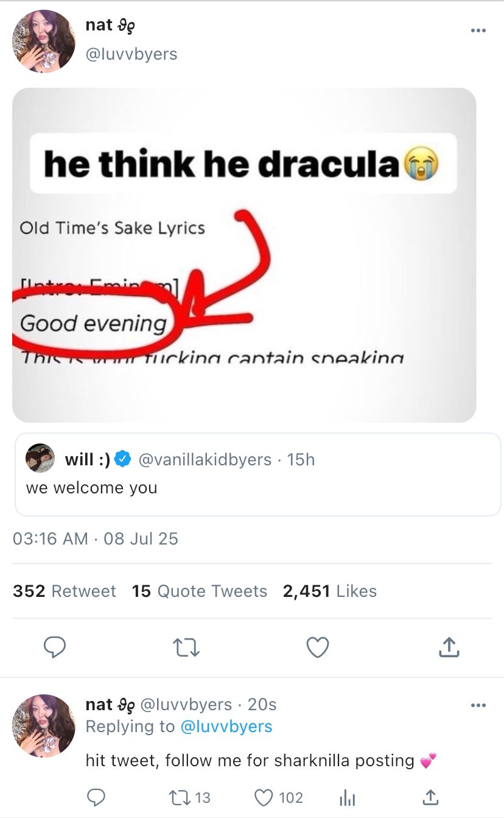Open the main tweet's three-dot menu
Viewport: 504px width, 818px height.
pos(478,31)
